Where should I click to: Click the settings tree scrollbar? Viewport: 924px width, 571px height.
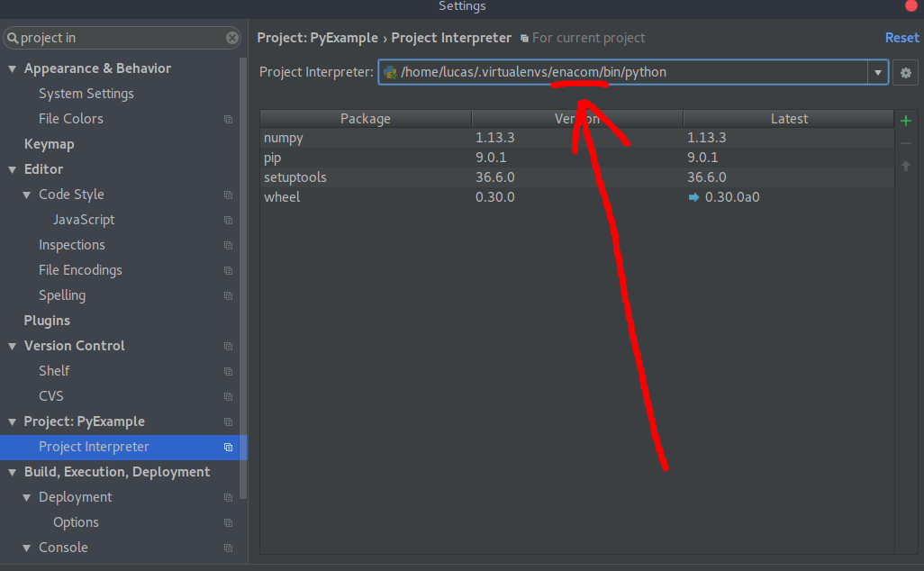[x=243, y=277]
